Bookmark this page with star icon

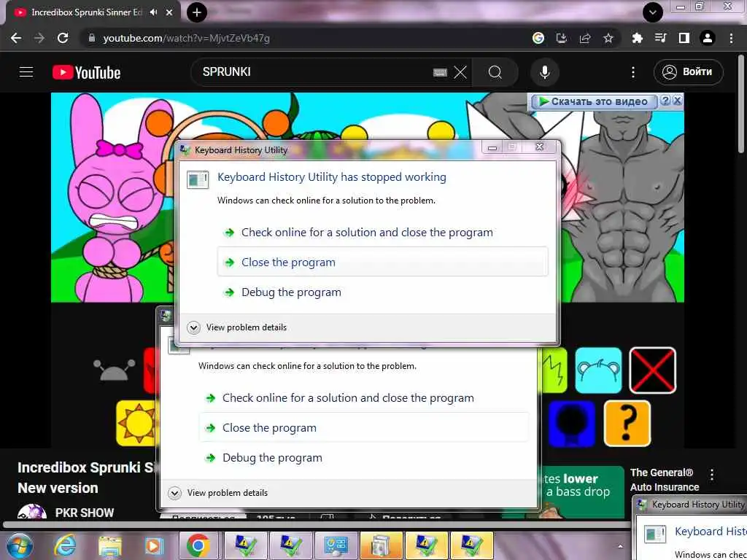(608, 38)
